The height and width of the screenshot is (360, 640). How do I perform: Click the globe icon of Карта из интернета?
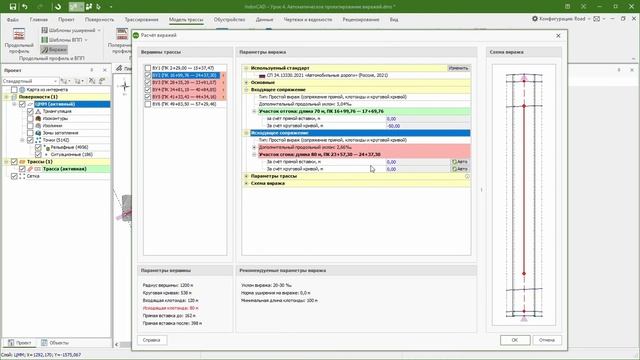22,89
